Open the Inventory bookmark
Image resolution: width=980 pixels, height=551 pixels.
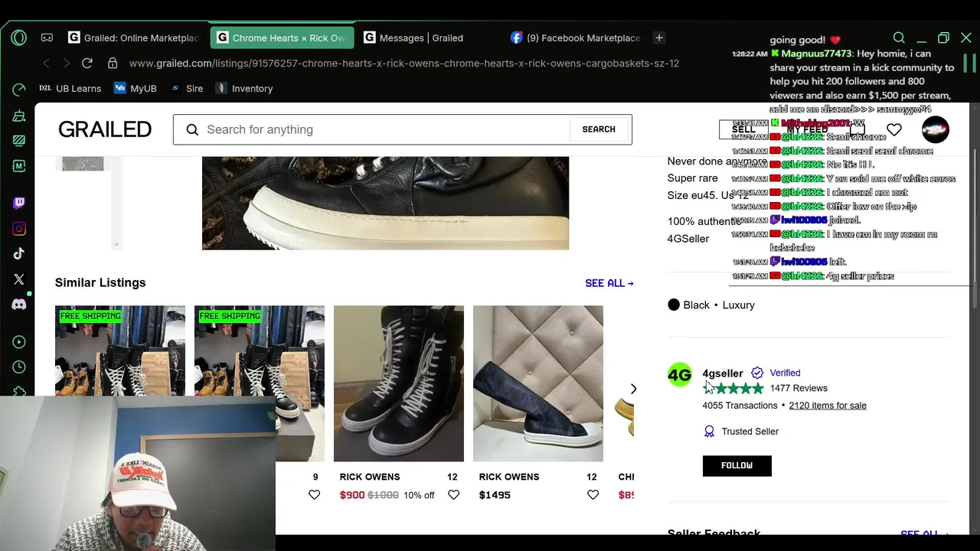click(x=243, y=88)
